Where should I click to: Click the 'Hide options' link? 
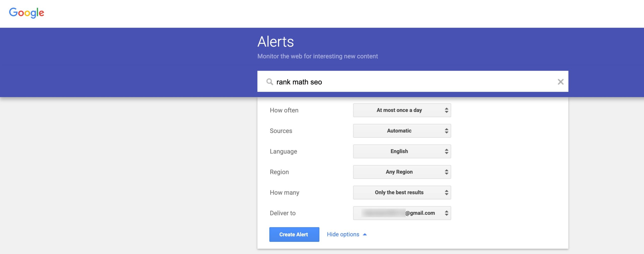coord(343,234)
